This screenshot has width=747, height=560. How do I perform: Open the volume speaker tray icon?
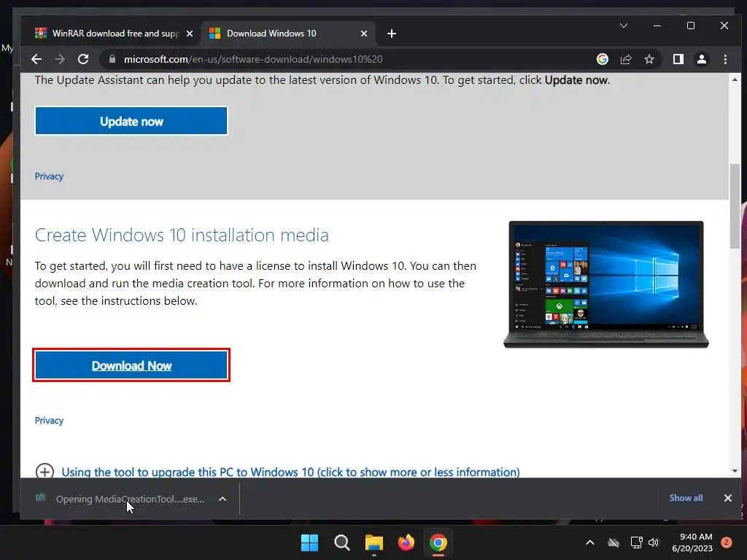click(654, 542)
